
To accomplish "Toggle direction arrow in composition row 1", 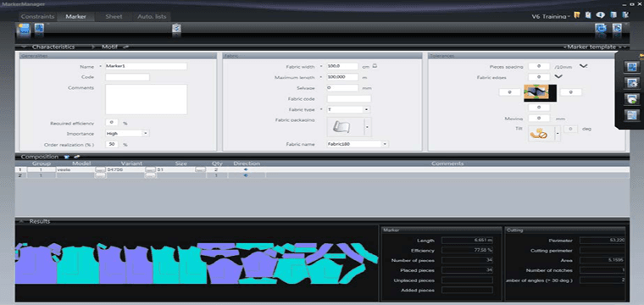I will (x=246, y=169).
